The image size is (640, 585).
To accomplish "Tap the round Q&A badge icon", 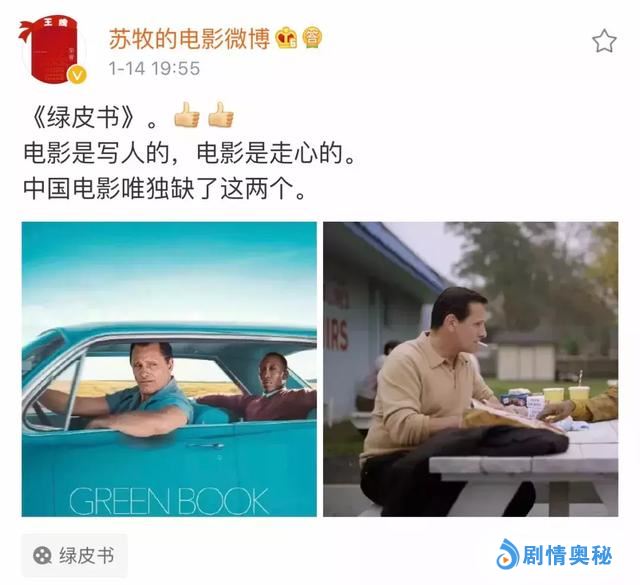I will 312,38.
